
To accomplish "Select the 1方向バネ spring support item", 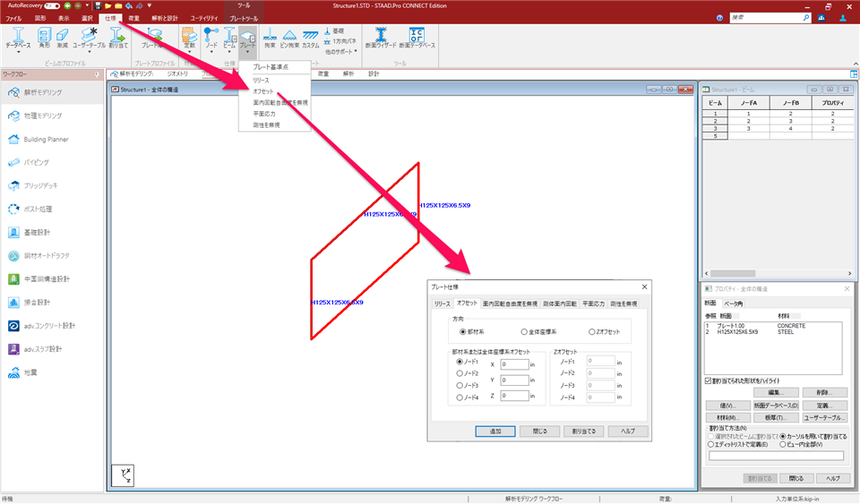I will (340, 41).
